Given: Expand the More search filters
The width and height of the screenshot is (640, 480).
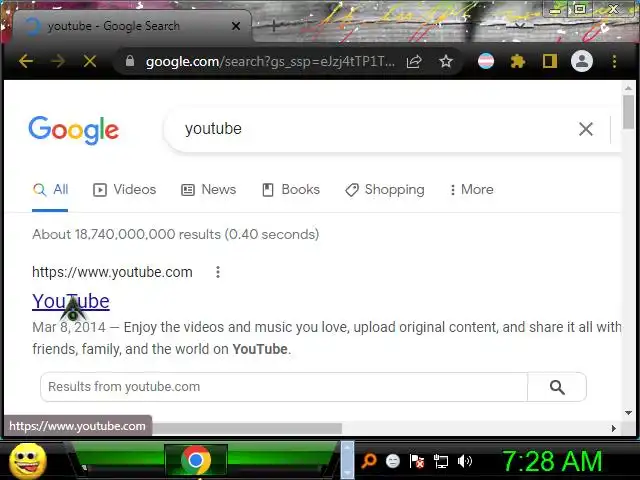Looking at the screenshot, I should [471, 189].
